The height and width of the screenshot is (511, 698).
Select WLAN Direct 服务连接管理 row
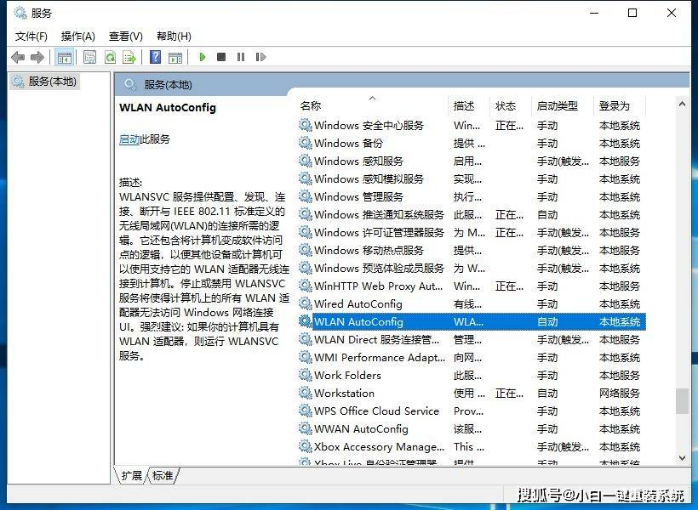471,340
